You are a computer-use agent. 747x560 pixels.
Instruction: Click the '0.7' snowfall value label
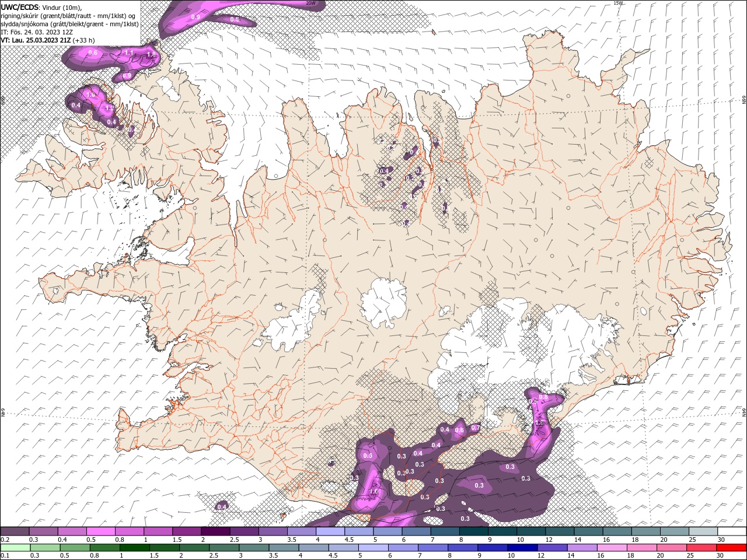[475, 428]
